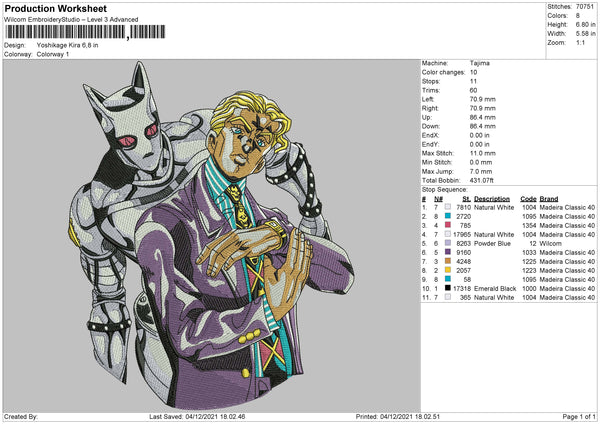Select the Wilcom EmbroideryStudio Level 3 Advanced line
600x424 pixels.
tap(71, 20)
